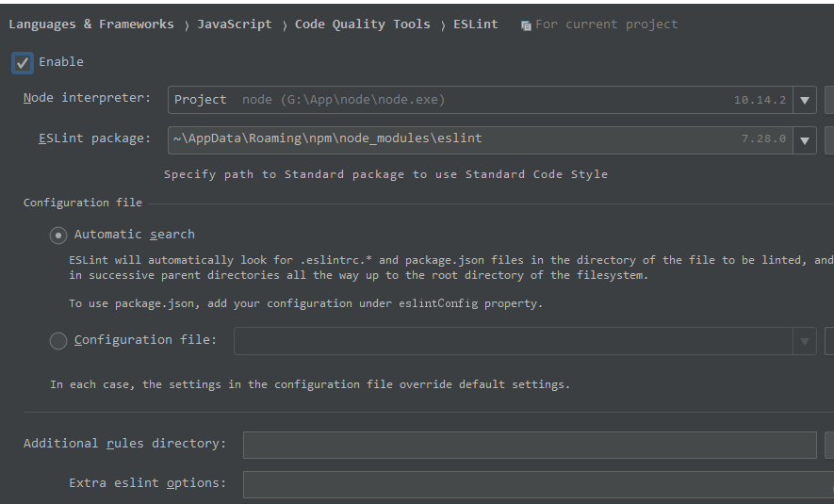Go to JavaScript breadcrumb

235,24
